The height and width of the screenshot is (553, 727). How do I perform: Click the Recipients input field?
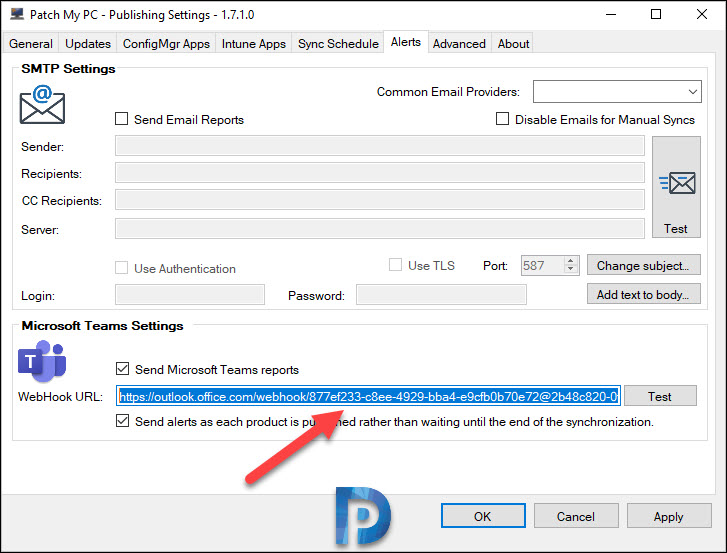pyautogui.click(x=380, y=173)
